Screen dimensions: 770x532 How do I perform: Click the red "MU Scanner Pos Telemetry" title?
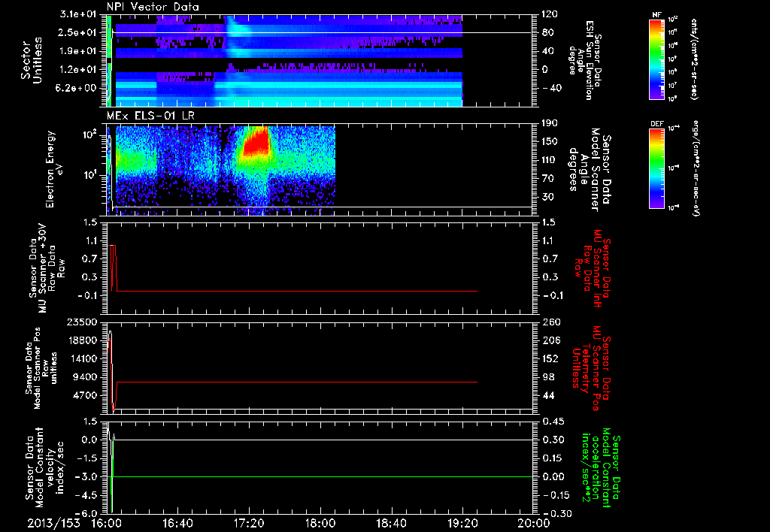tap(591, 368)
